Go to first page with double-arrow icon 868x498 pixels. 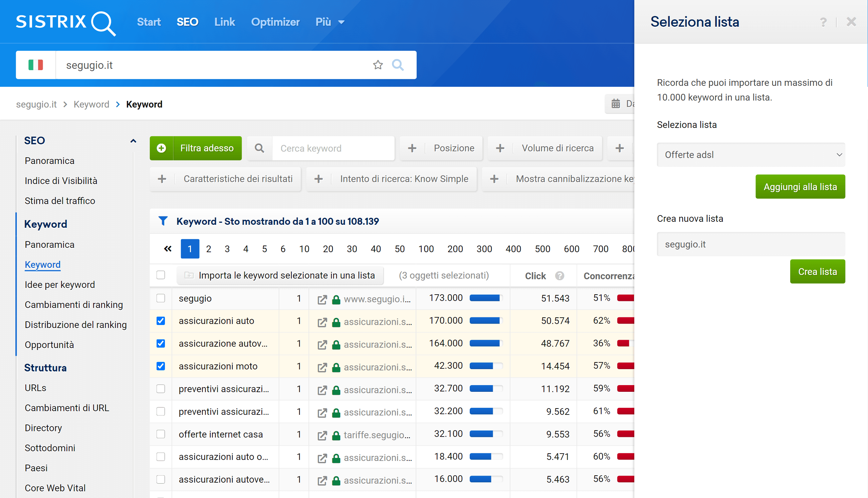click(168, 248)
